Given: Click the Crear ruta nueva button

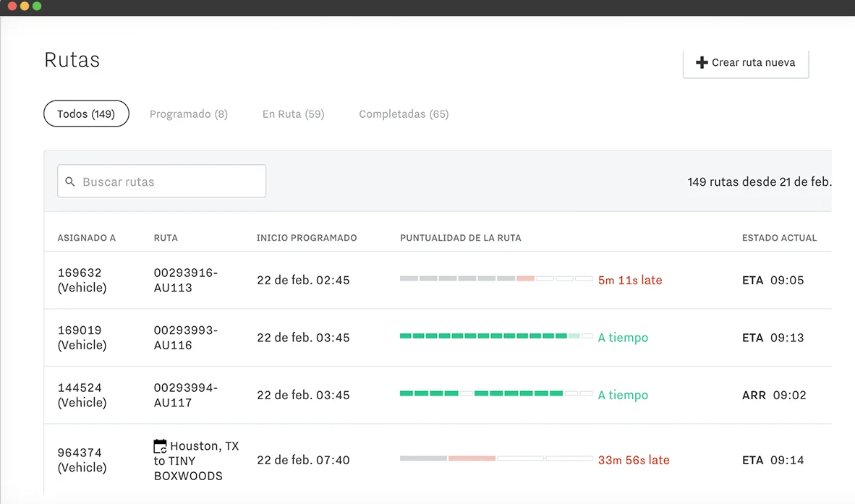Looking at the screenshot, I should 745,63.
